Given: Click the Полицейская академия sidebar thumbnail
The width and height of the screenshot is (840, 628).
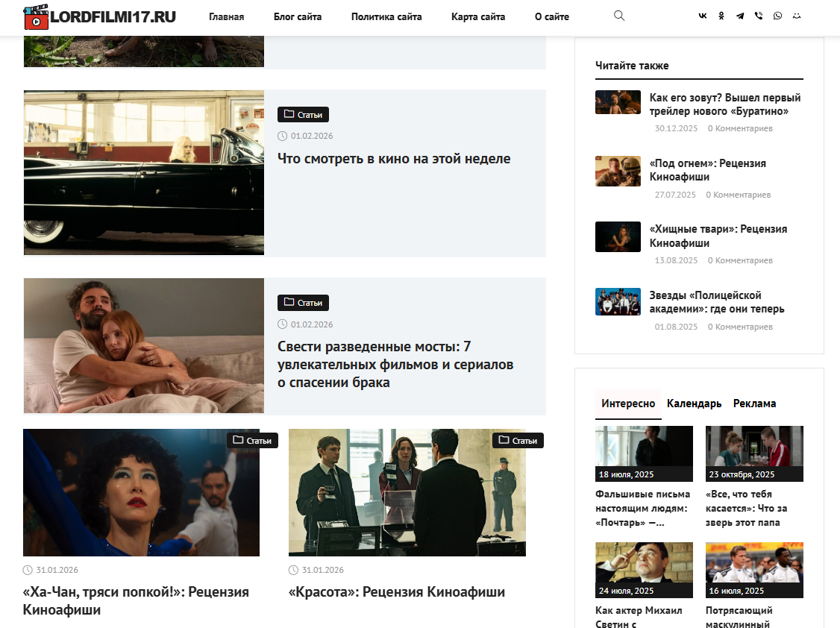Looking at the screenshot, I should click(618, 301).
